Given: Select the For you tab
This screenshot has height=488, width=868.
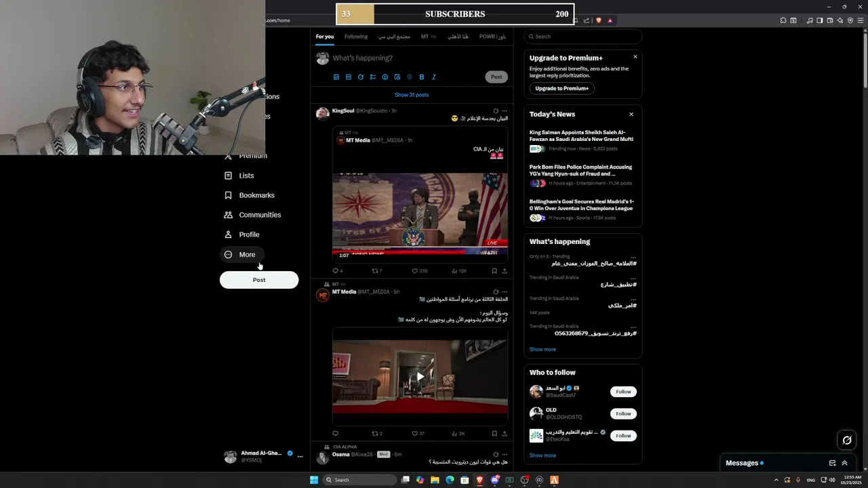Looking at the screenshot, I should tap(325, 37).
